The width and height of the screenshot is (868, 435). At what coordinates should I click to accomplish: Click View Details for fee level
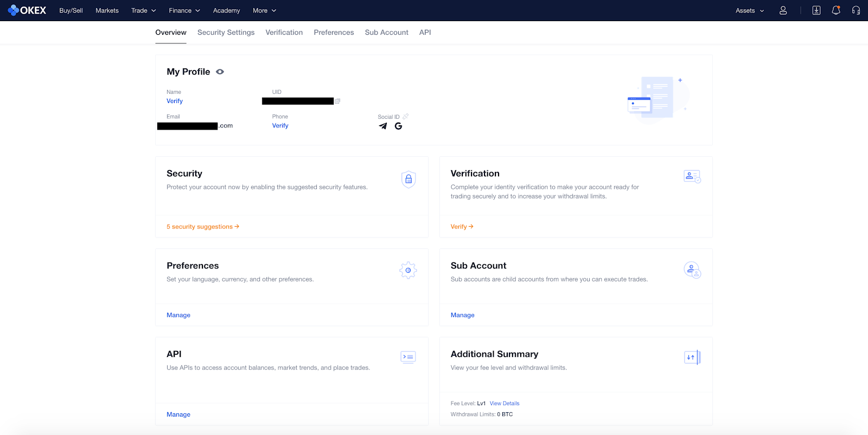[x=504, y=404]
